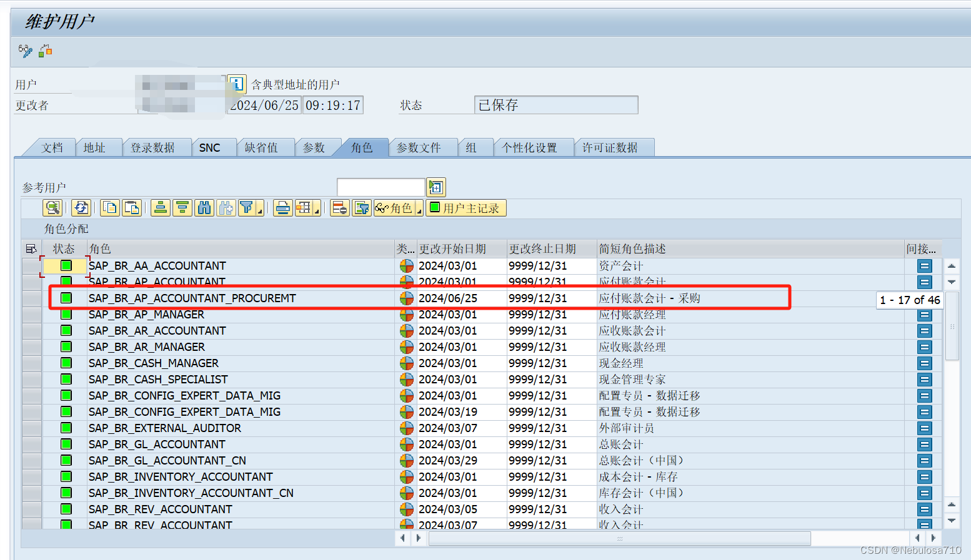Viewport: 971px width, 560px height.
Task: Click the info icon beside the user field
Action: click(x=236, y=84)
